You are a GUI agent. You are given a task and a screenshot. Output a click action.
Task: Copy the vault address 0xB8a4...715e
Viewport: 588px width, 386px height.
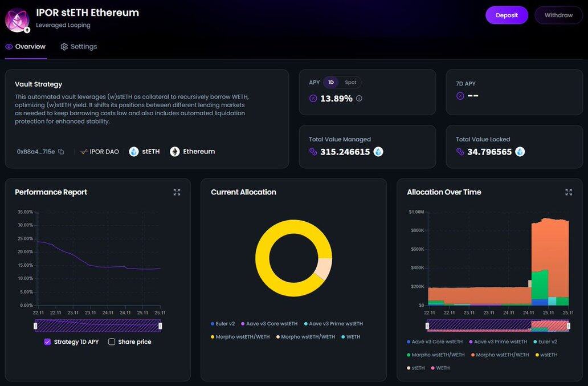[61, 152]
